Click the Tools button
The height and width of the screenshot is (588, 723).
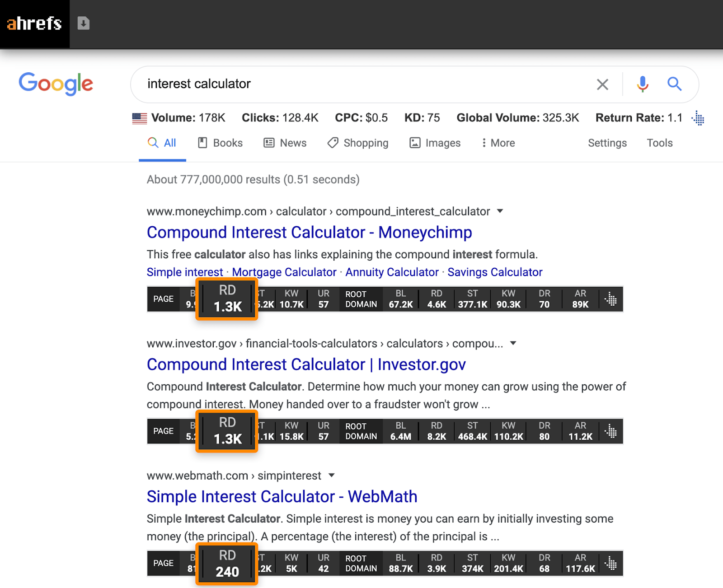659,143
